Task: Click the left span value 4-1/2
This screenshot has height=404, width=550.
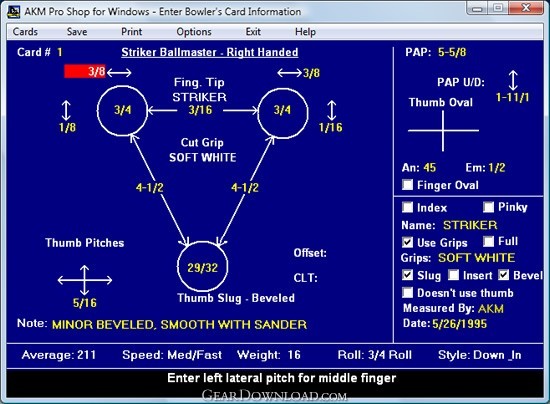Action: 150,188
